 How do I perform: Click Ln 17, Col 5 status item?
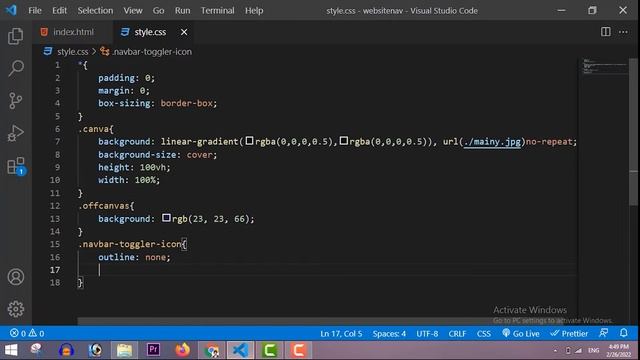pos(341,333)
